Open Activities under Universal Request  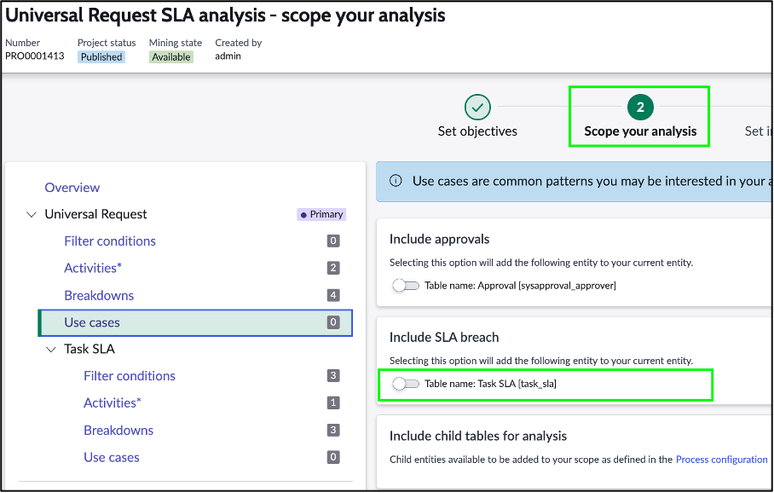(x=93, y=268)
